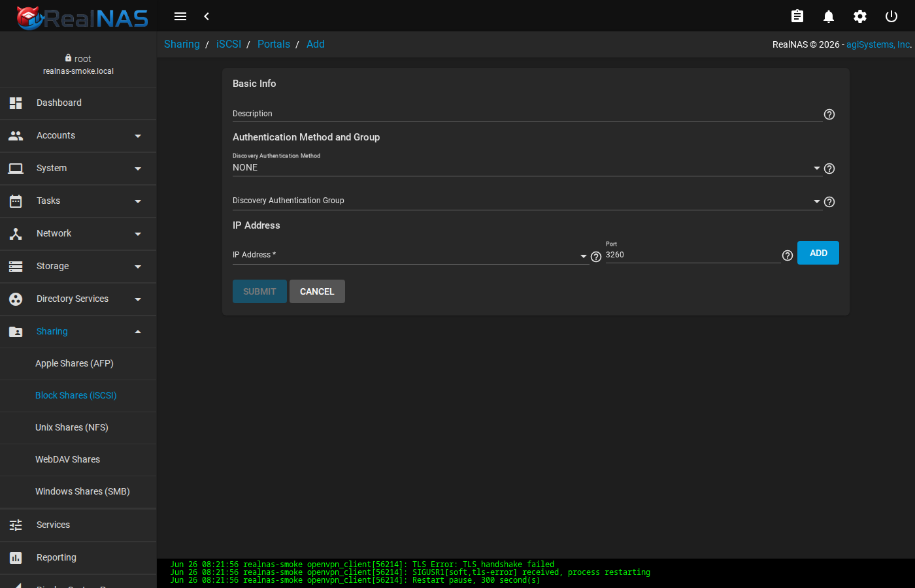The height and width of the screenshot is (588, 915).
Task: Click the Reporting chart icon
Action: pyautogui.click(x=16, y=558)
